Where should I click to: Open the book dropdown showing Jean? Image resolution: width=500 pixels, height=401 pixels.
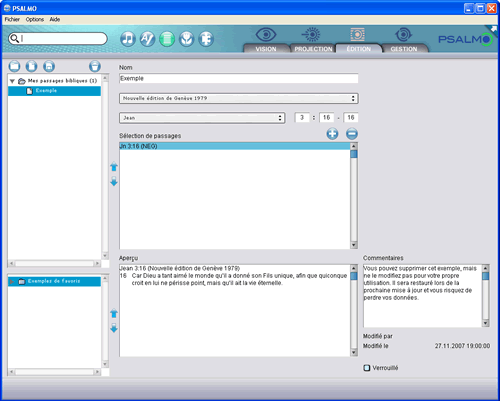tap(202, 118)
